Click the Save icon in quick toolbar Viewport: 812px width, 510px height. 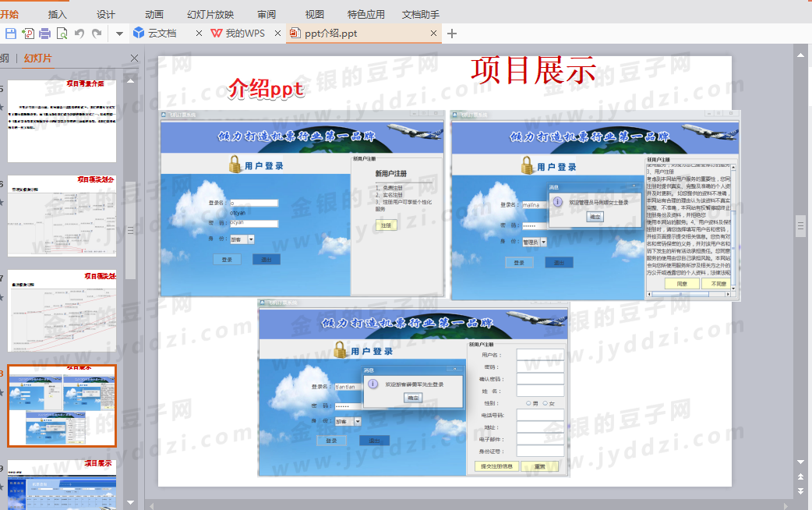[x=10, y=34]
